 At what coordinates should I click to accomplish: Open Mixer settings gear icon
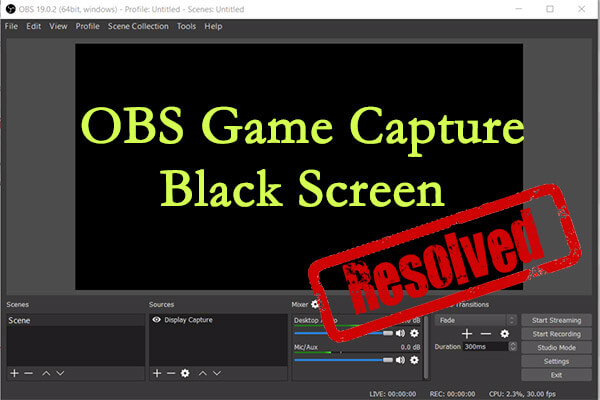[315, 304]
